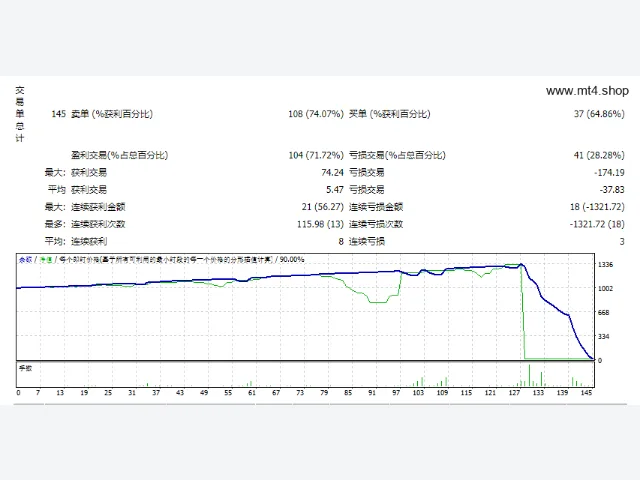Click the 平均 label beside 5.47 row
Image resolution: width=640 pixels, height=480 pixels.
click(x=56, y=190)
